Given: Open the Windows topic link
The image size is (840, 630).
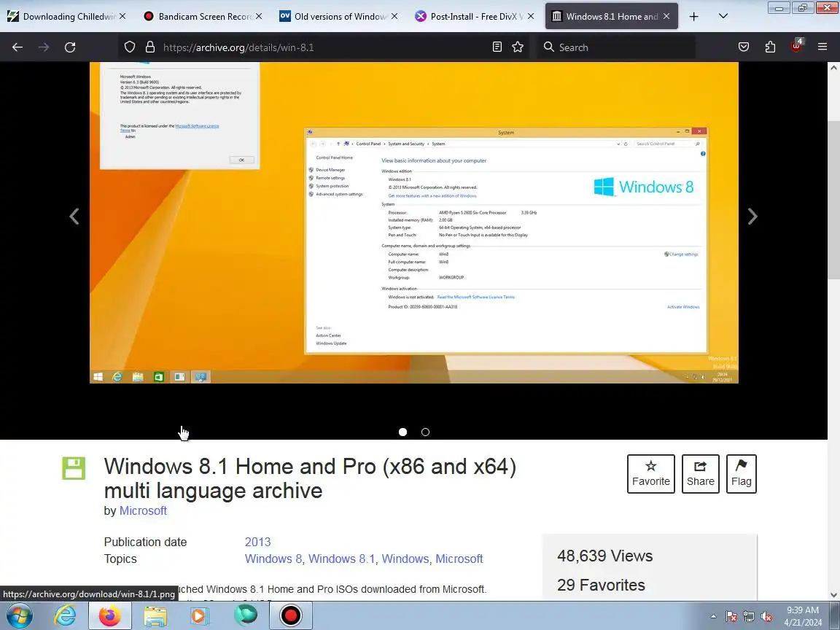Looking at the screenshot, I should pos(405,559).
